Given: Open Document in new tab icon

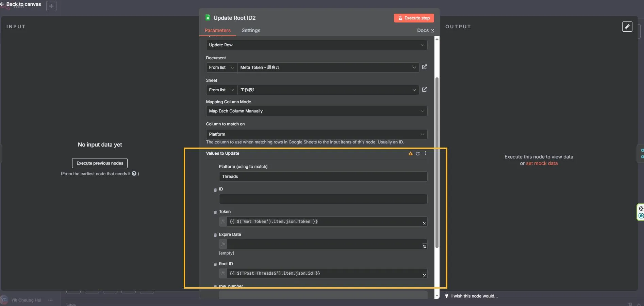Looking at the screenshot, I should pos(424,67).
